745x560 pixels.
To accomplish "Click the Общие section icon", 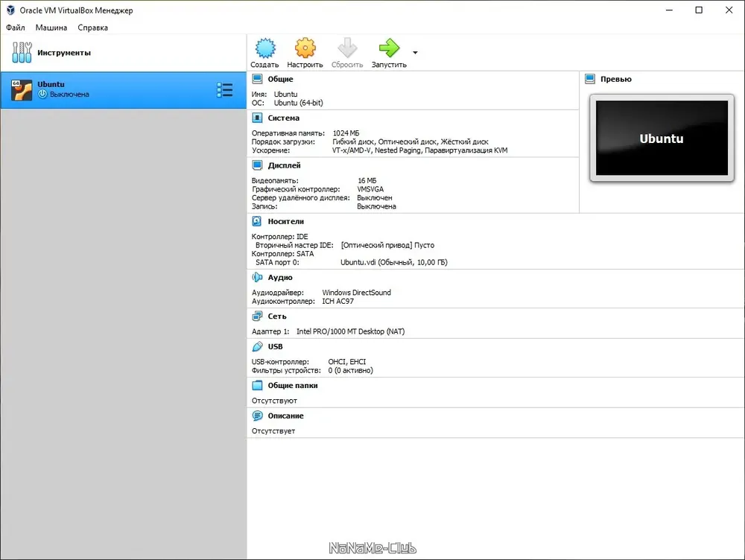I will [x=257, y=79].
